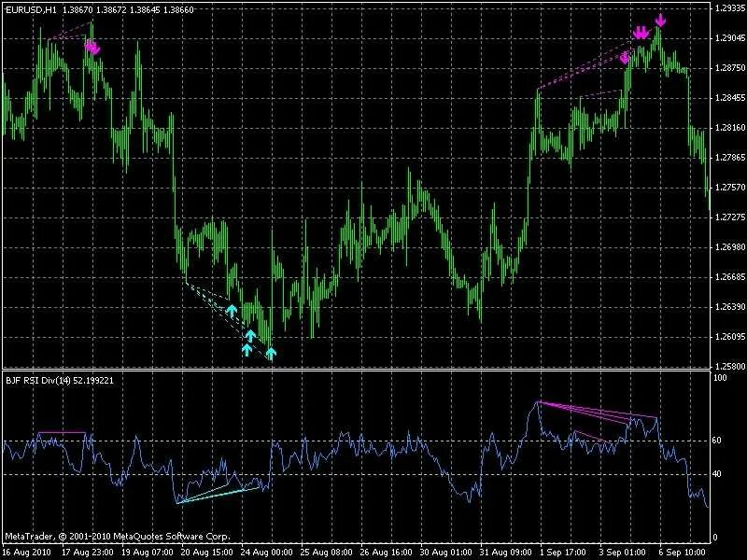This screenshot has height=560, width=747.
Task: Select the RSI scale level 60
Action: pos(717,441)
